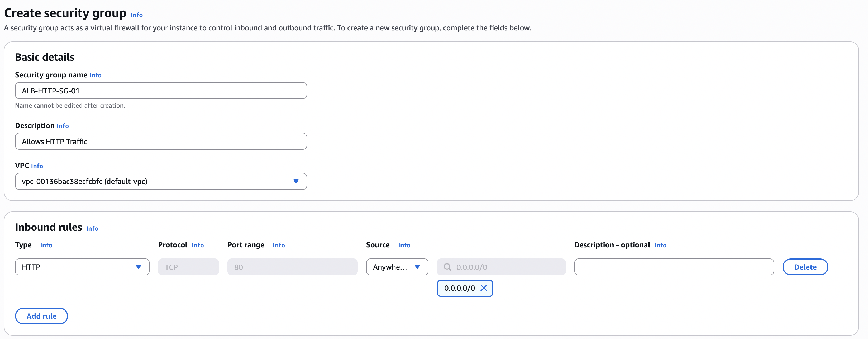Screen dimensions: 868x339
Task: Click the Allows HTTP Traffic description field
Action: point(161,141)
